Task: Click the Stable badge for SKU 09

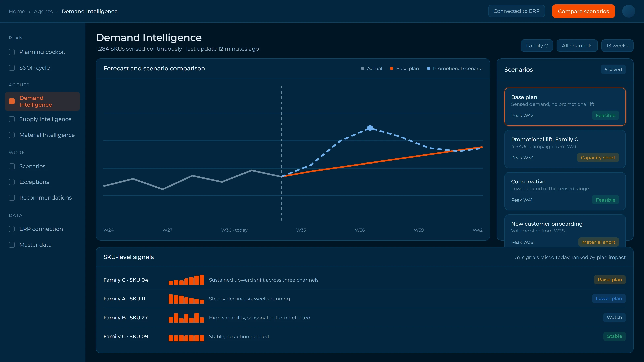Action: [x=614, y=336]
